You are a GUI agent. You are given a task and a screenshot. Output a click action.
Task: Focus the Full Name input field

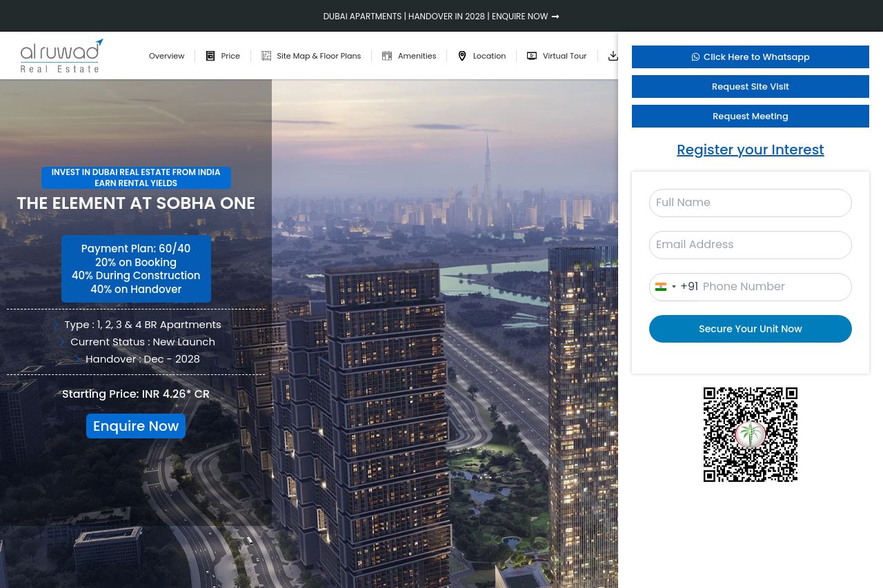[x=751, y=203]
